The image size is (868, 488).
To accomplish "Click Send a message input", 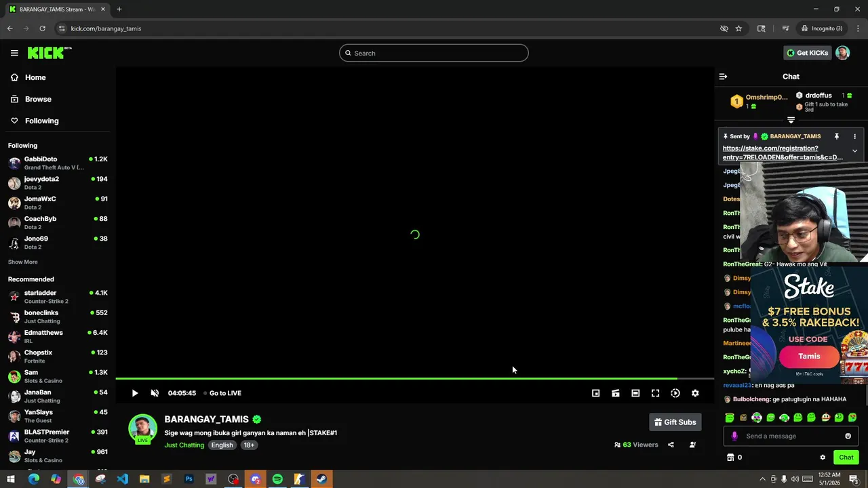I will [790, 436].
